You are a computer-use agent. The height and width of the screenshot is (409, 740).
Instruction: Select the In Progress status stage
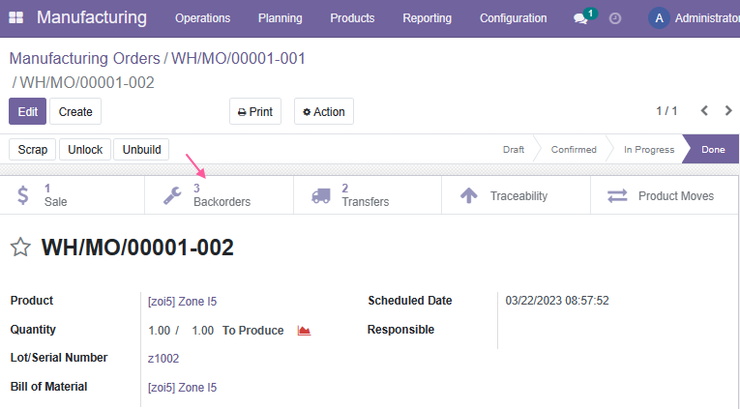(x=649, y=150)
